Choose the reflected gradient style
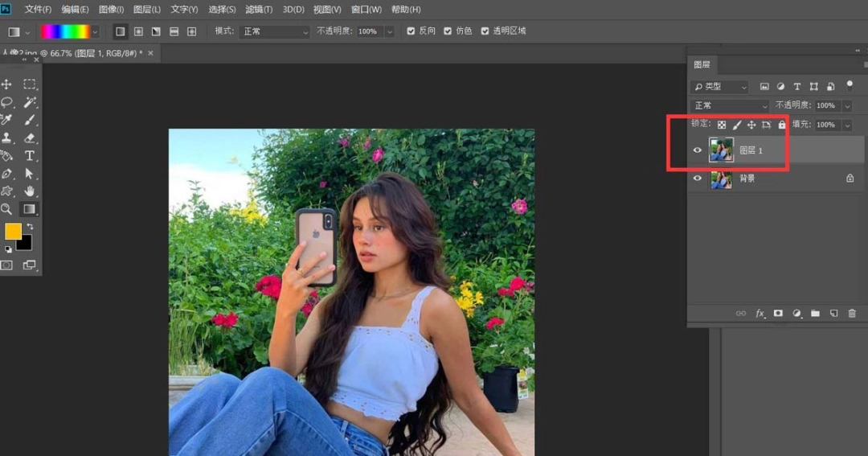 pyautogui.click(x=174, y=31)
